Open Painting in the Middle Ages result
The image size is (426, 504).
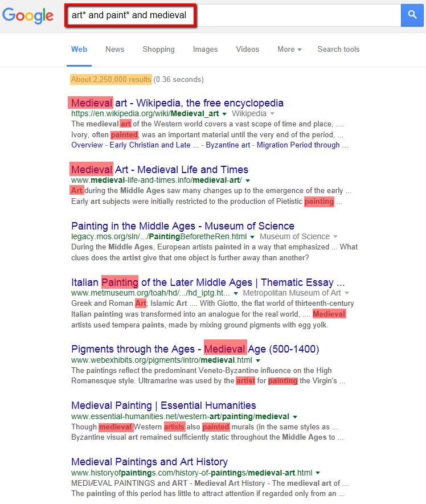click(183, 226)
